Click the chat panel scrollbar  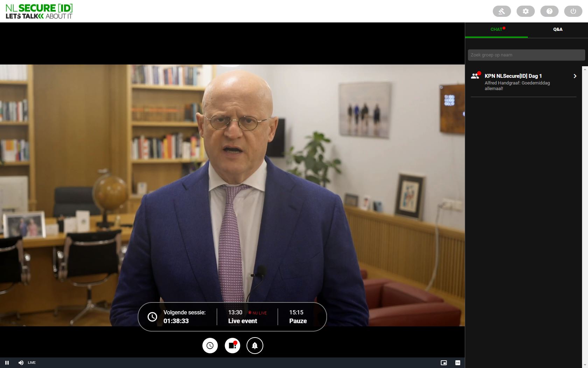click(585, 217)
